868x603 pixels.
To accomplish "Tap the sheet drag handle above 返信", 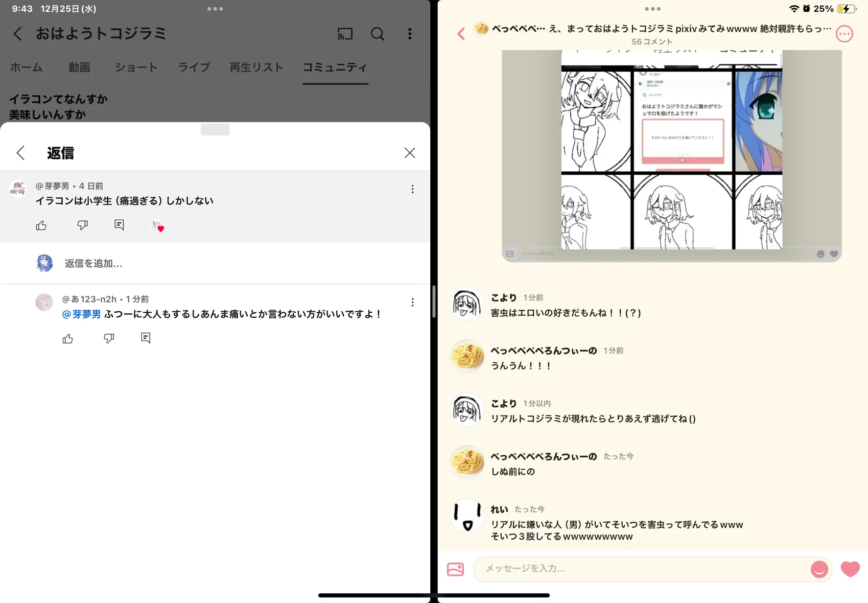I will [215, 129].
